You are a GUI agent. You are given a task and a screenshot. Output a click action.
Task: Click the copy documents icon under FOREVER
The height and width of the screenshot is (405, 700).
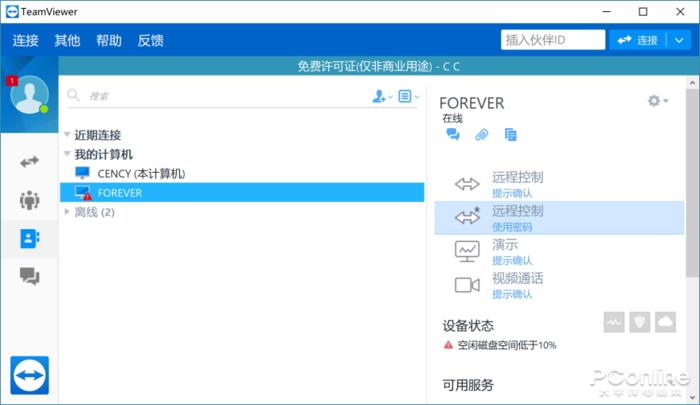tap(510, 134)
